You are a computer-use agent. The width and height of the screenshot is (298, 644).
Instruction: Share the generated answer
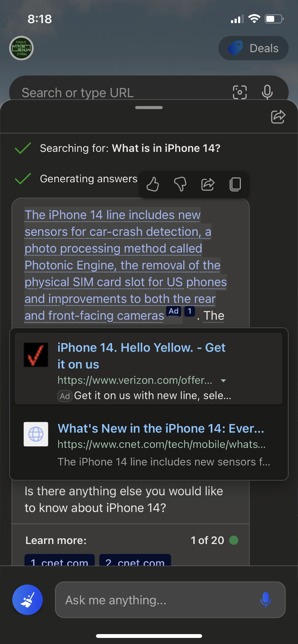coord(208,184)
